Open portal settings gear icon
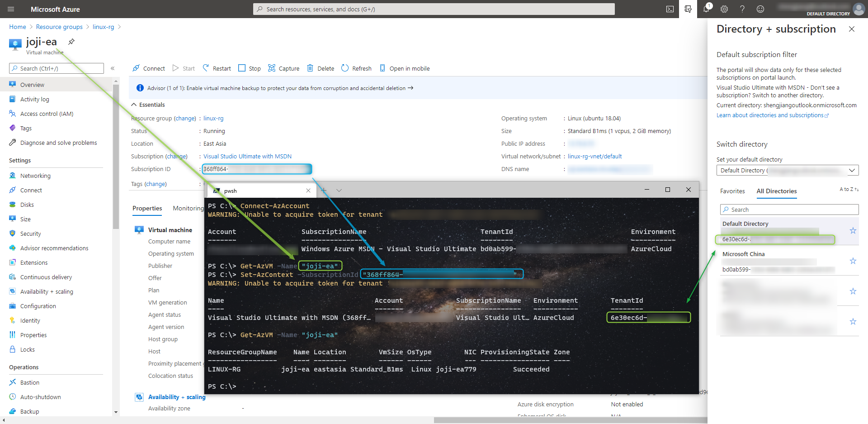 [724, 9]
